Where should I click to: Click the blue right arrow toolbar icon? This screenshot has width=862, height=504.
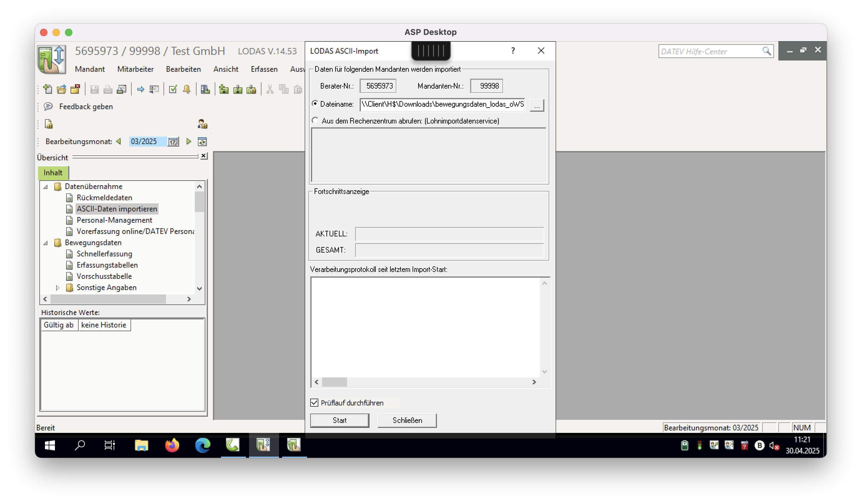click(140, 89)
